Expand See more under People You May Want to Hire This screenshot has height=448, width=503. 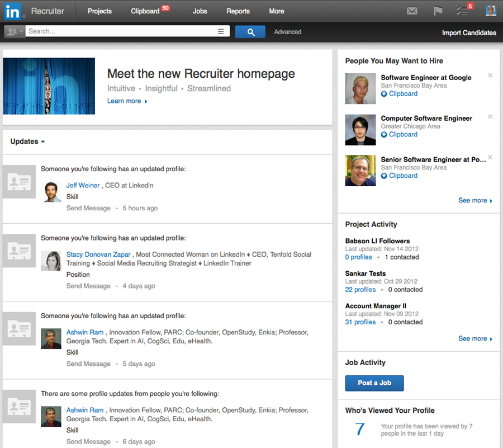475,200
